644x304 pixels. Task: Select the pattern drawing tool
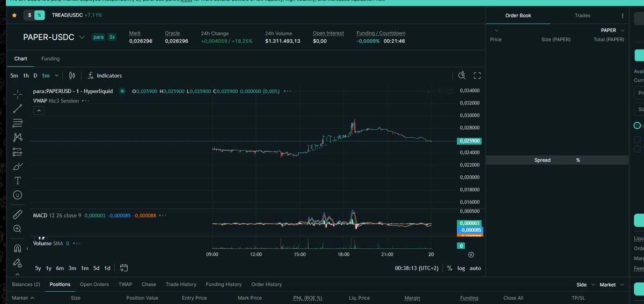tap(17, 137)
